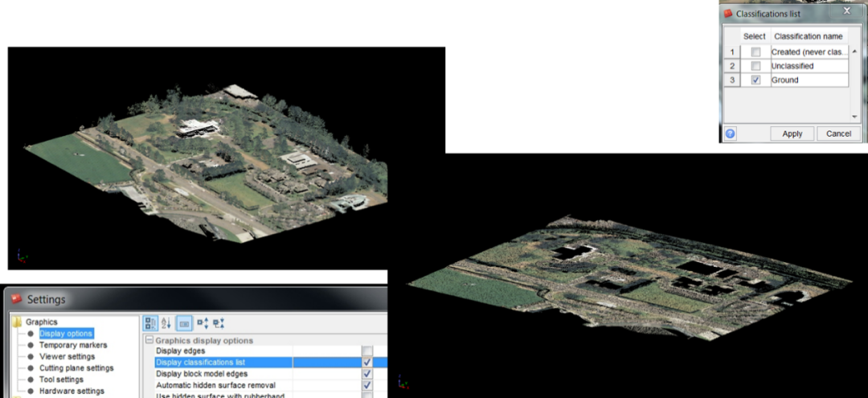Enable the Display edges checkbox
The image size is (868, 398).
pos(367,351)
